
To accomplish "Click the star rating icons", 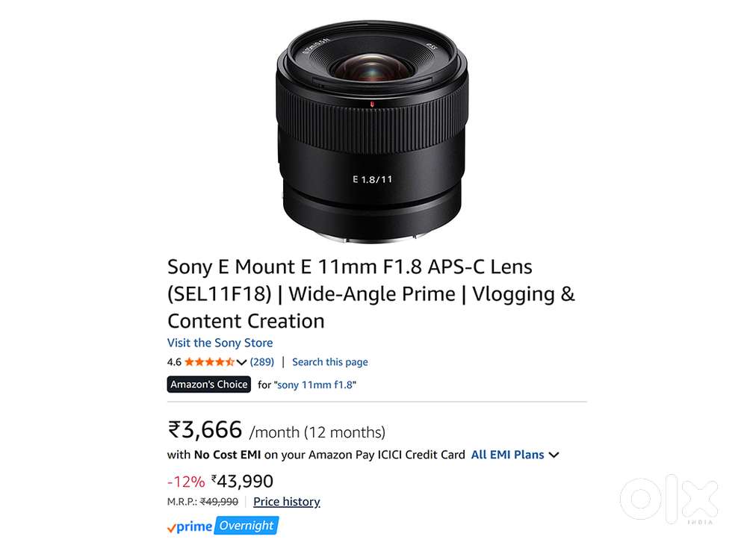I will click(209, 362).
